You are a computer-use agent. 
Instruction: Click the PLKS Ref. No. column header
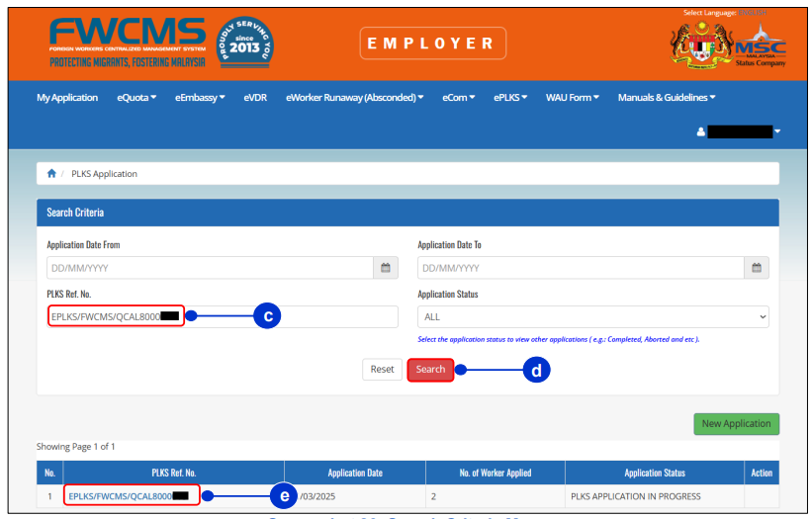[173, 473]
